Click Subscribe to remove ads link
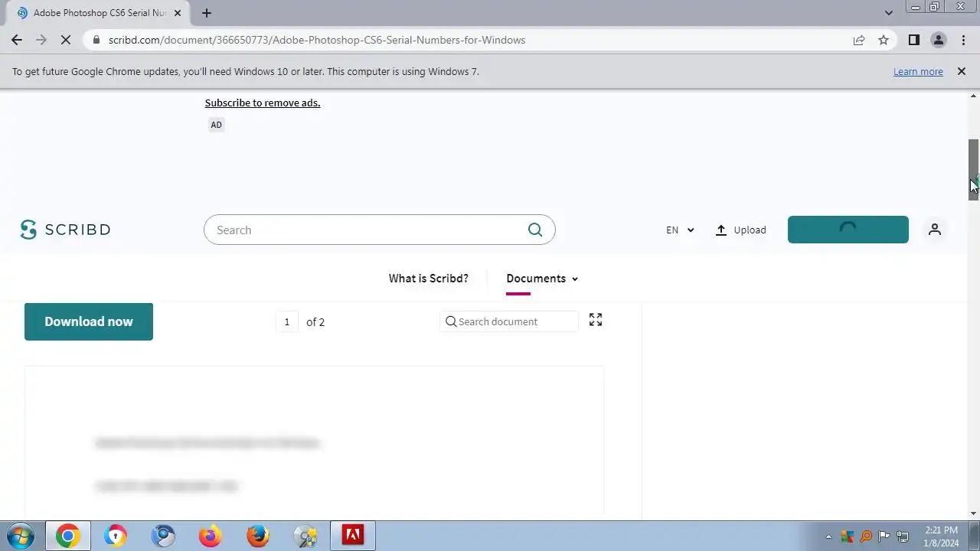Viewport: 980px width, 551px height. tap(263, 103)
